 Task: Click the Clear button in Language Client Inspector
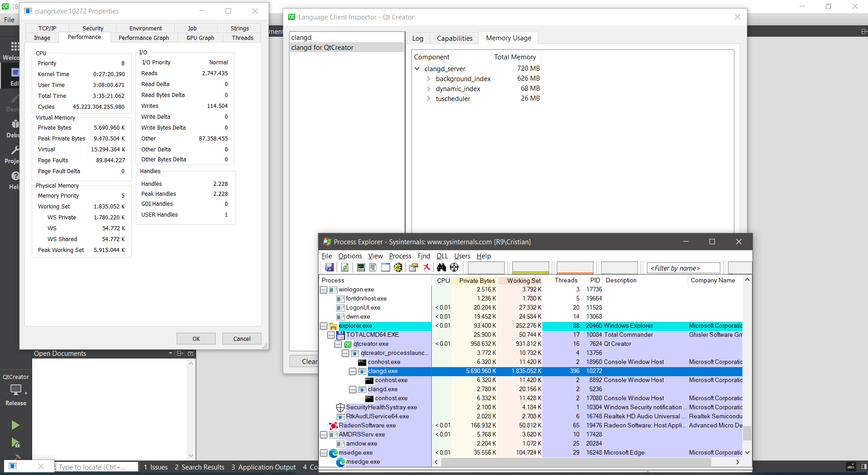(304, 361)
